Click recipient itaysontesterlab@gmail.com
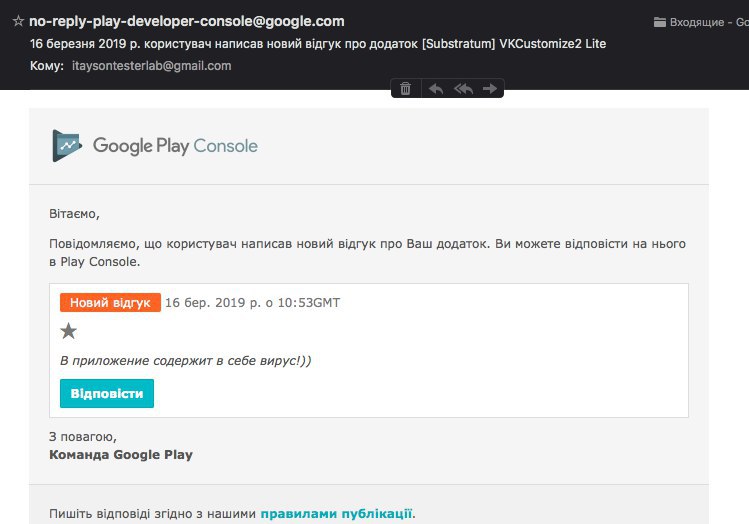 (151, 66)
